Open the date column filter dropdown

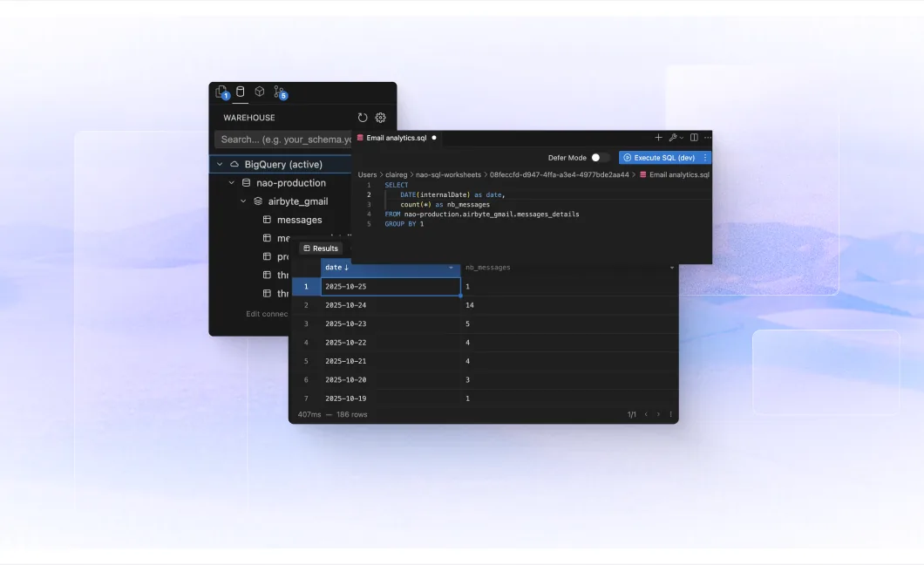pyautogui.click(x=452, y=268)
